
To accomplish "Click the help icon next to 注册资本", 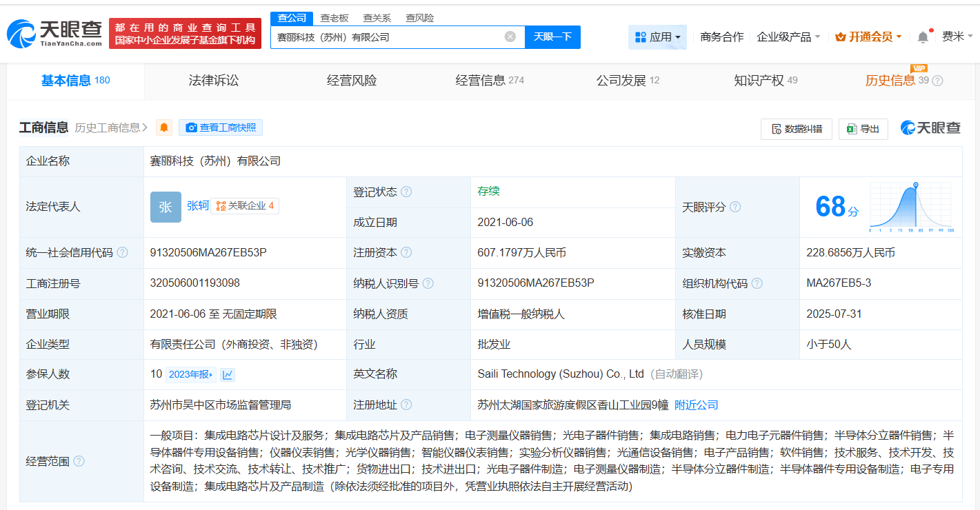I will click(406, 253).
